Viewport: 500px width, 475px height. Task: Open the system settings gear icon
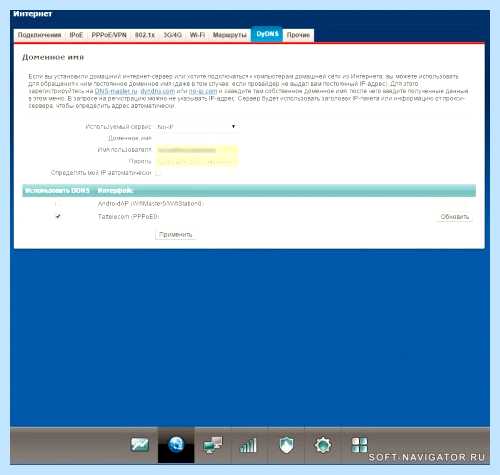pos(323,445)
